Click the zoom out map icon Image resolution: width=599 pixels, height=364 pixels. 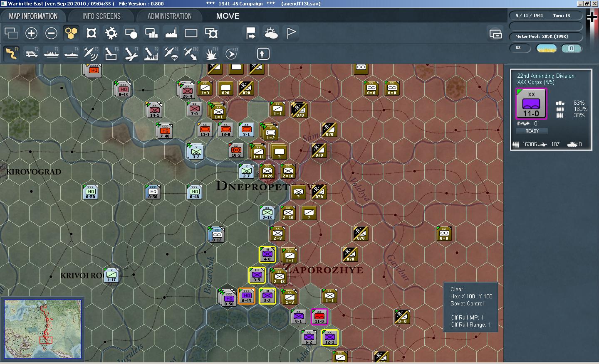click(x=51, y=33)
